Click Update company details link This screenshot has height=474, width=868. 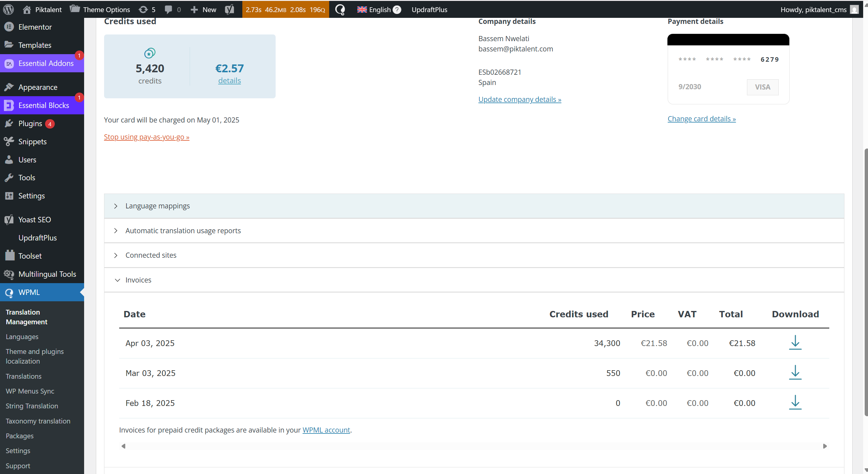click(519, 100)
